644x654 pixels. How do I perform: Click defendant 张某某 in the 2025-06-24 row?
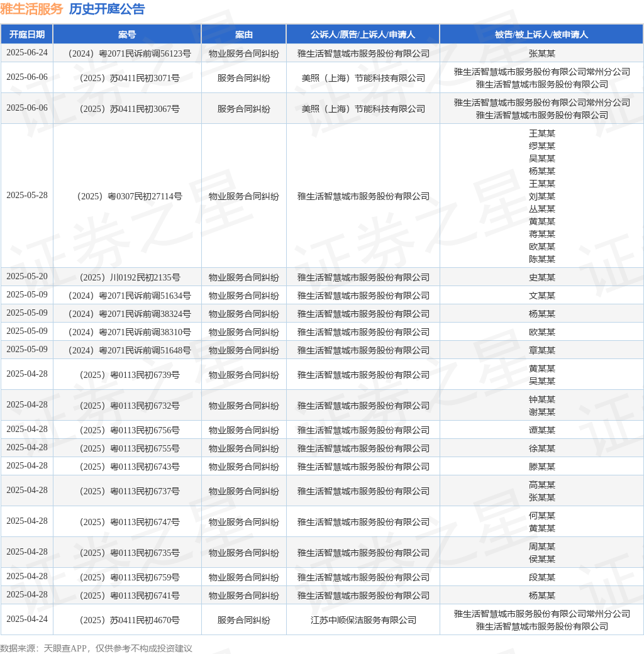(542, 53)
